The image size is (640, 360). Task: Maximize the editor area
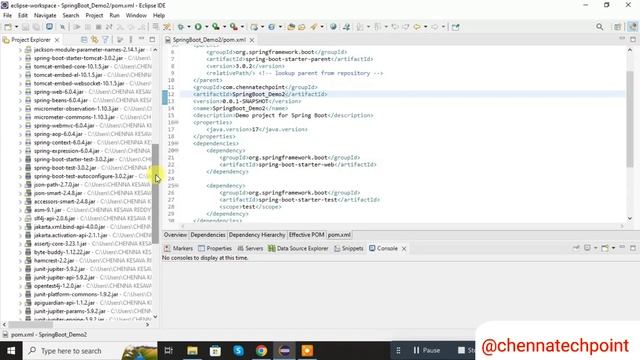coord(633,40)
